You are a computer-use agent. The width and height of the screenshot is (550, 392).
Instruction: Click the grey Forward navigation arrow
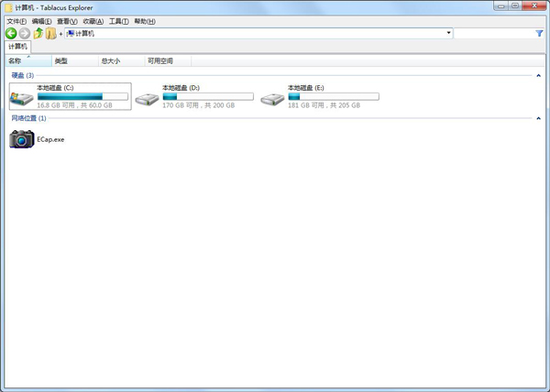click(x=25, y=33)
